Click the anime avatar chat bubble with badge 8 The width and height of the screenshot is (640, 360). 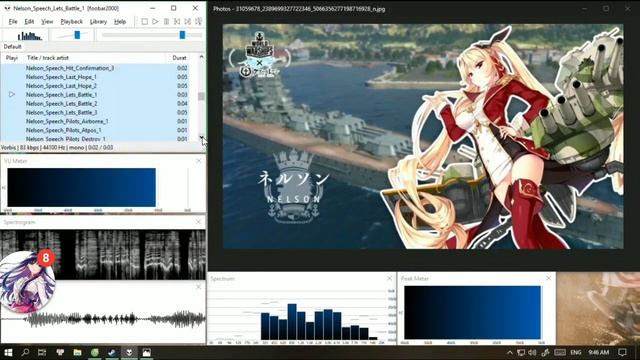tap(28, 281)
